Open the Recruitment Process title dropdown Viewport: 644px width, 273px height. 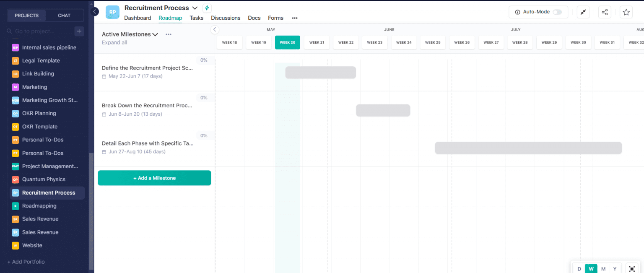(x=195, y=8)
